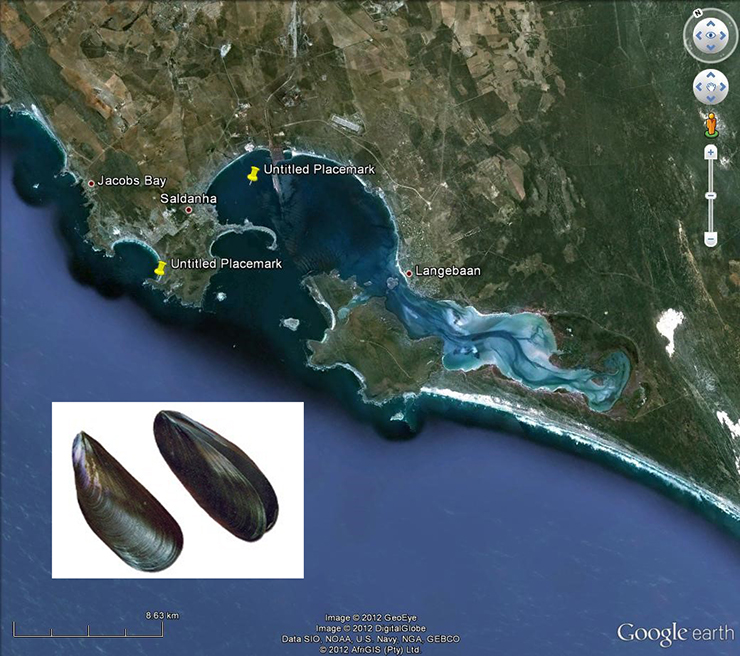Click the mussel shells inset image
Viewport: 740px width, 656px height.
(177, 490)
